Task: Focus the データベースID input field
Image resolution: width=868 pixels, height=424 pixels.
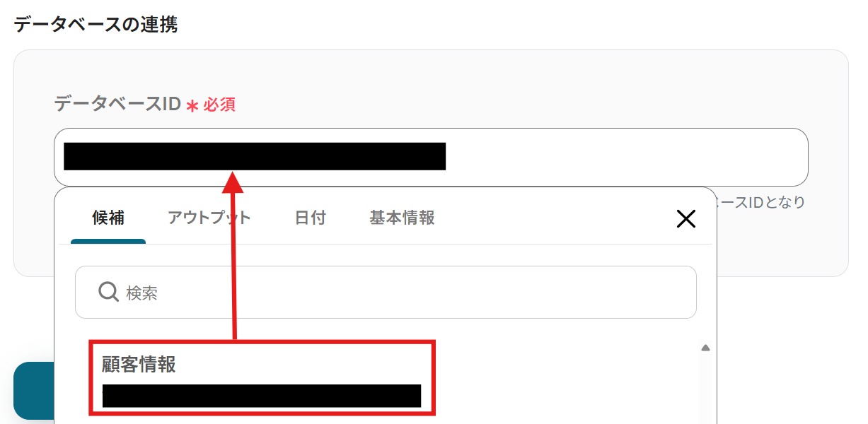Action: (x=431, y=157)
